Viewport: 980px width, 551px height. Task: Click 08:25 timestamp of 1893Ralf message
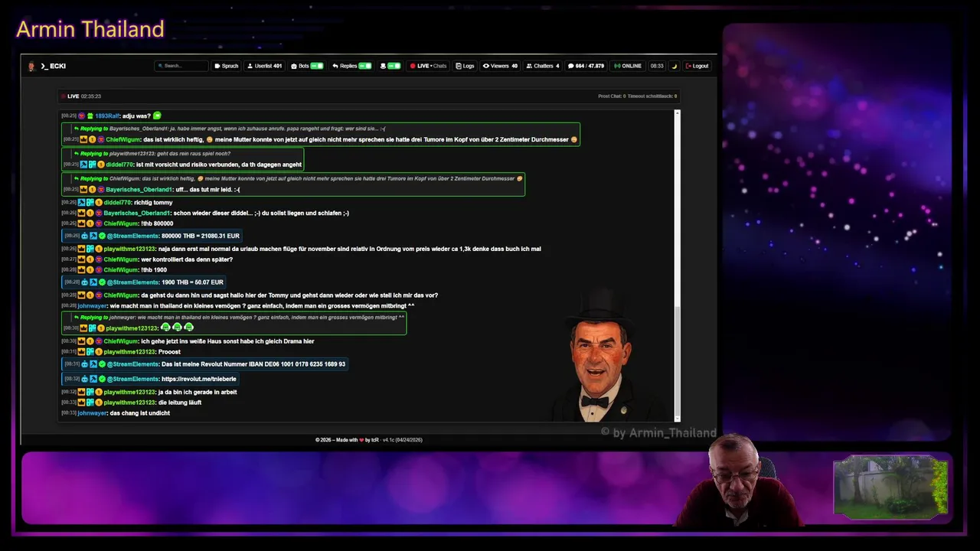click(x=69, y=116)
